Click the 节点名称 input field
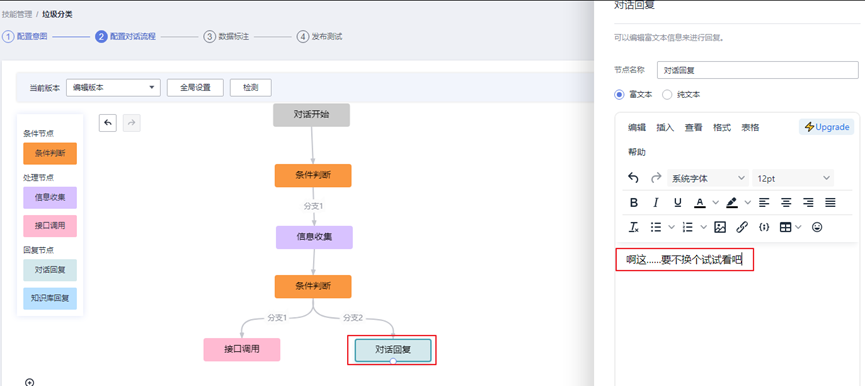Image resolution: width=865 pixels, height=386 pixels. pos(758,70)
